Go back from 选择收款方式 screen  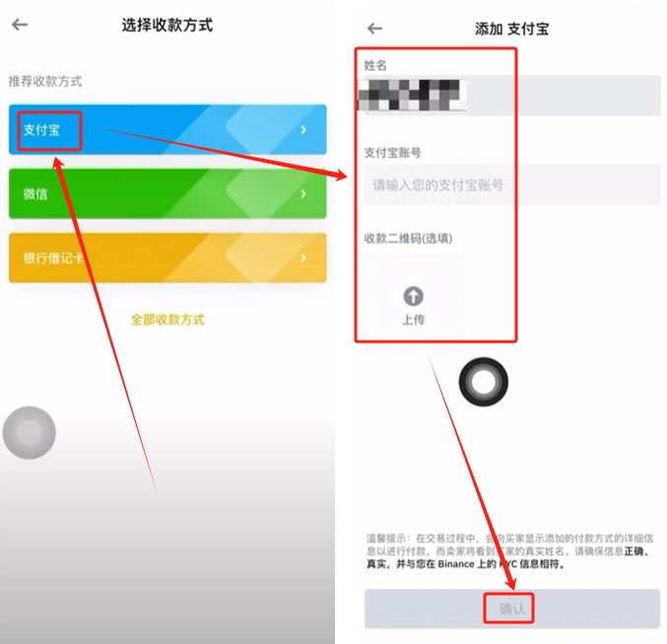(x=20, y=25)
